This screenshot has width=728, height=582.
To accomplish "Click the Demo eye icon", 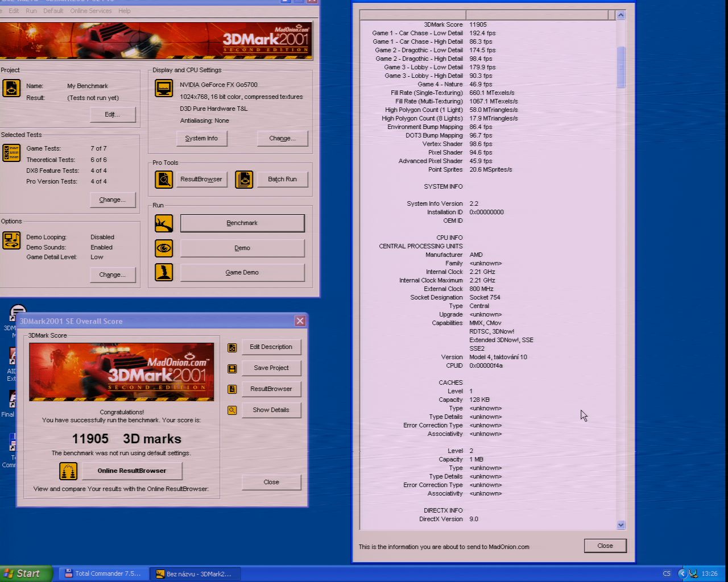I will click(x=164, y=248).
